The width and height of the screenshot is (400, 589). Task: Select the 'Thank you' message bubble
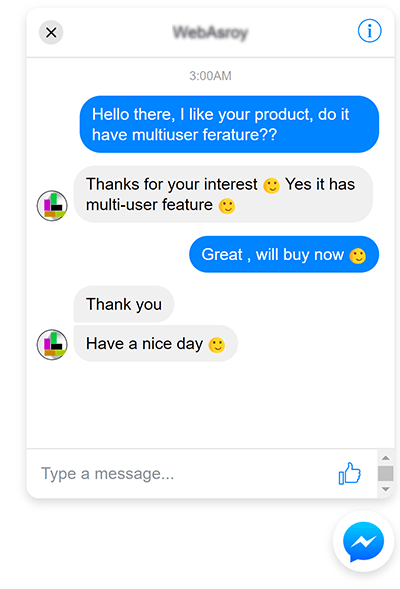(x=124, y=304)
